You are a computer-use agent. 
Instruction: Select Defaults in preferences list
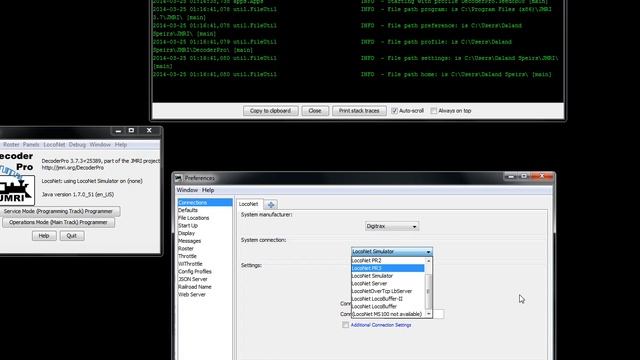[205, 210]
